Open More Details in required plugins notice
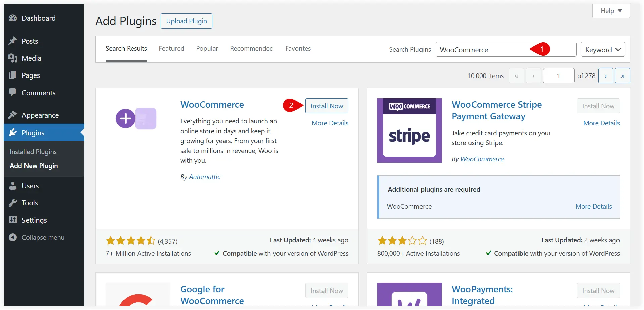644x310 pixels. pos(594,206)
